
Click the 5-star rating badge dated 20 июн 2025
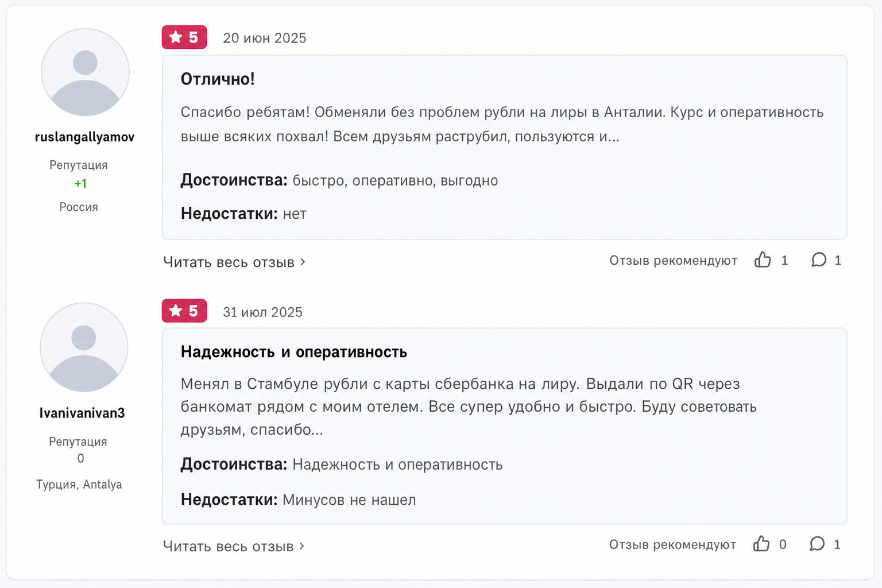[184, 37]
